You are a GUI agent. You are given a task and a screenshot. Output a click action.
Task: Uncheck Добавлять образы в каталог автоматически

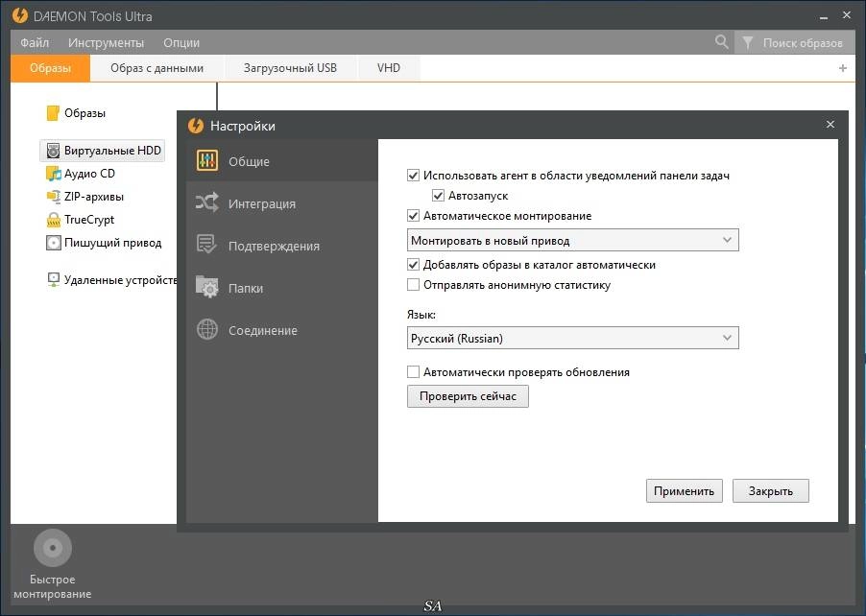(x=413, y=265)
